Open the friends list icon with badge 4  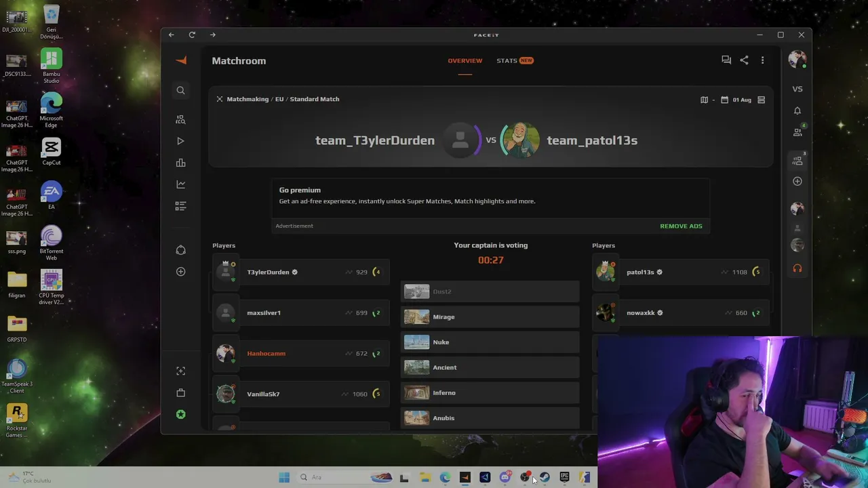click(x=797, y=132)
